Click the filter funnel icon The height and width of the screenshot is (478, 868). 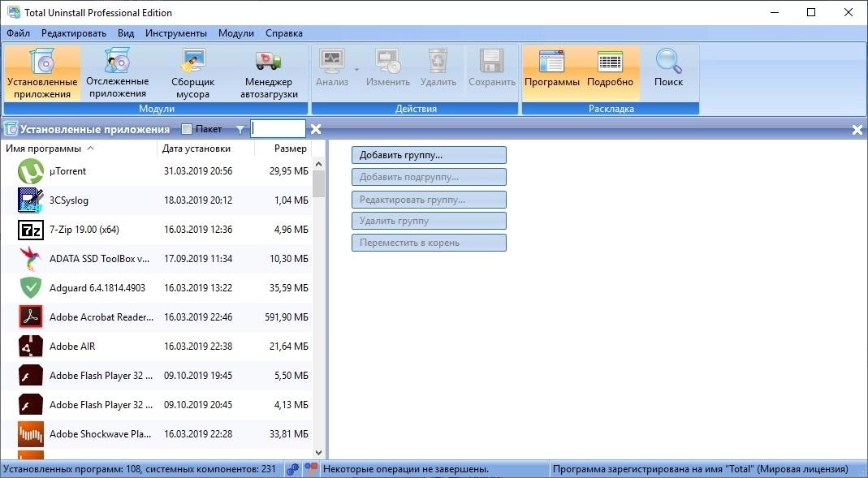click(x=240, y=130)
